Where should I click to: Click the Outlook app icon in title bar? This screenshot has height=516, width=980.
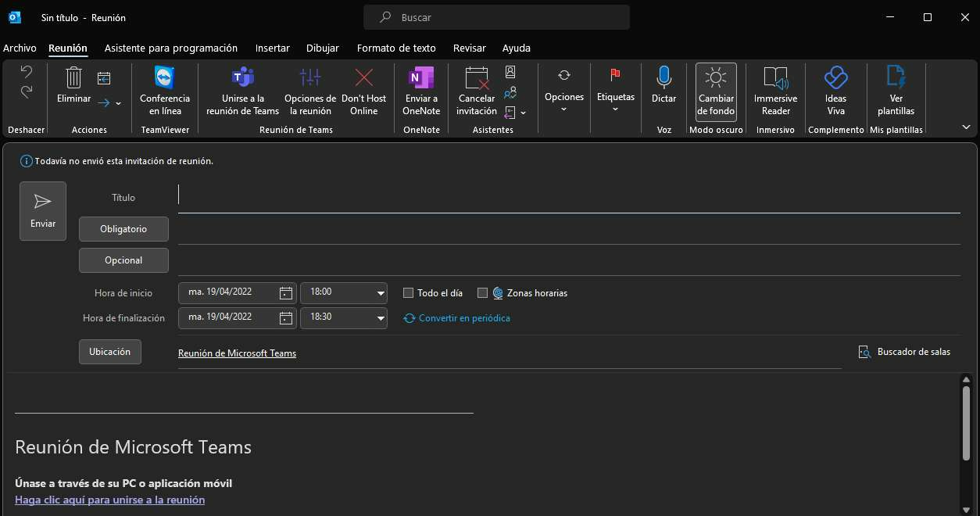click(15, 17)
